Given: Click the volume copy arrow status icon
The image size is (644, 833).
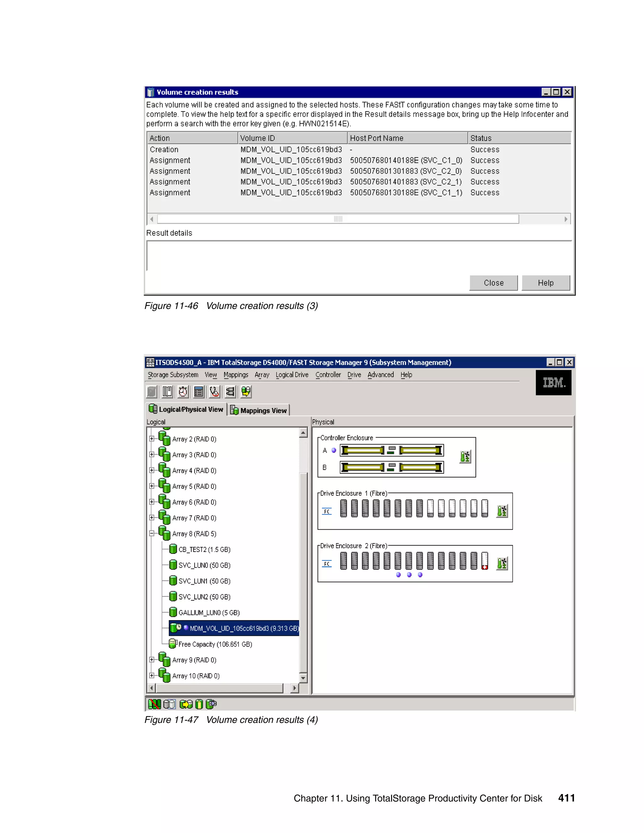Looking at the screenshot, I should click(x=186, y=704).
